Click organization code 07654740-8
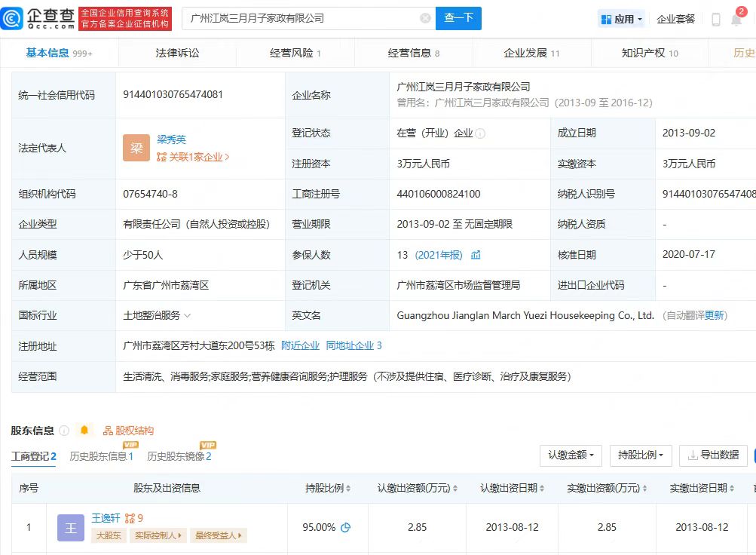The width and height of the screenshot is (756, 555). (150, 194)
